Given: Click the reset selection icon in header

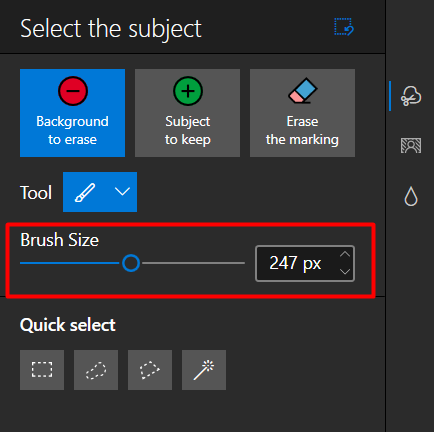Looking at the screenshot, I should [x=344, y=27].
